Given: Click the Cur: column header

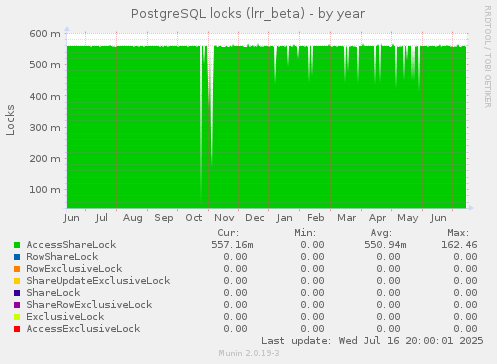Looking at the screenshot, I should 228,233.
